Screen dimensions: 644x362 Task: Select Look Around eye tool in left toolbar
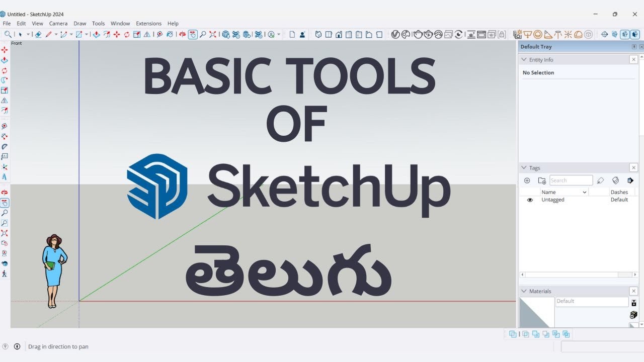[x=5, y=263]
